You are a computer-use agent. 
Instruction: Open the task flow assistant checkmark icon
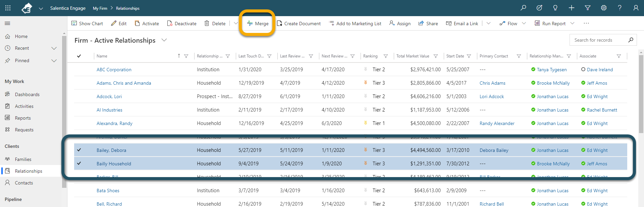[539, 8]
